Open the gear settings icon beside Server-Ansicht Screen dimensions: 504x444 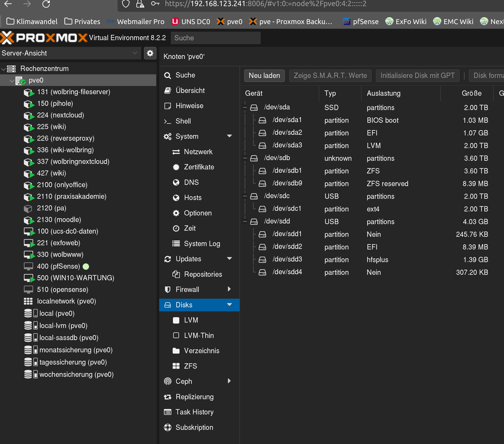click(150, 53)
